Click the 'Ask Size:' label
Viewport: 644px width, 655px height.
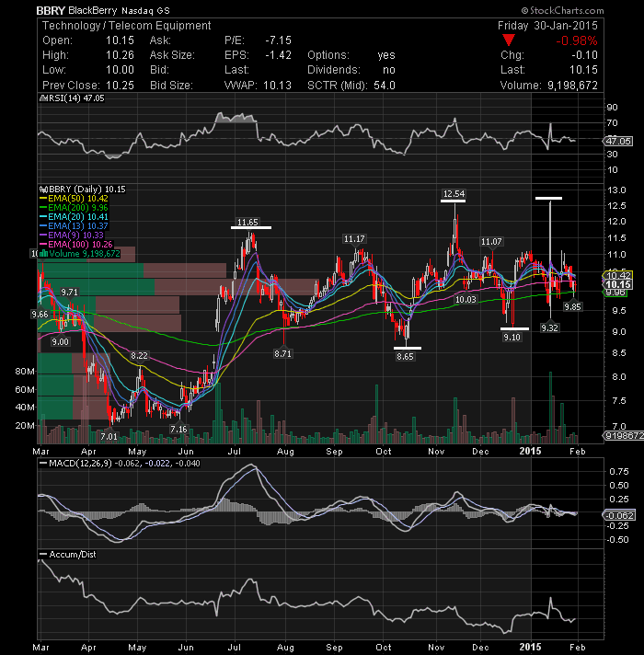pyautogui.click(x=172, y=55)
